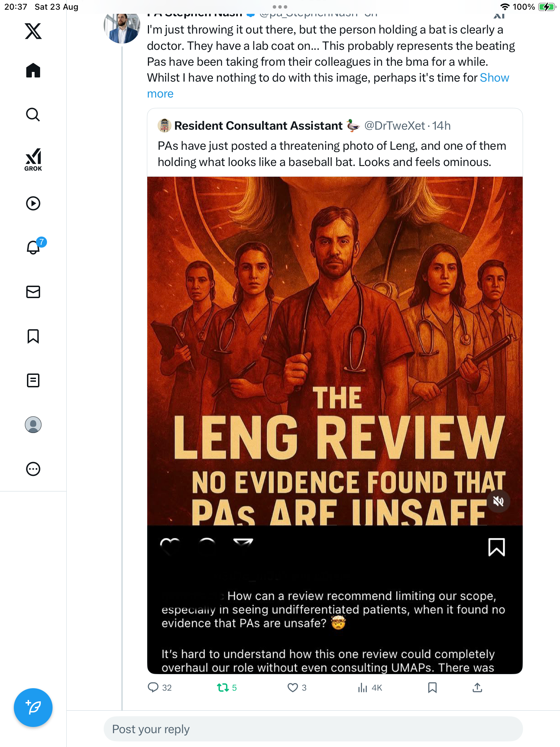Click the Post your reply field

[x=313, y=729]
